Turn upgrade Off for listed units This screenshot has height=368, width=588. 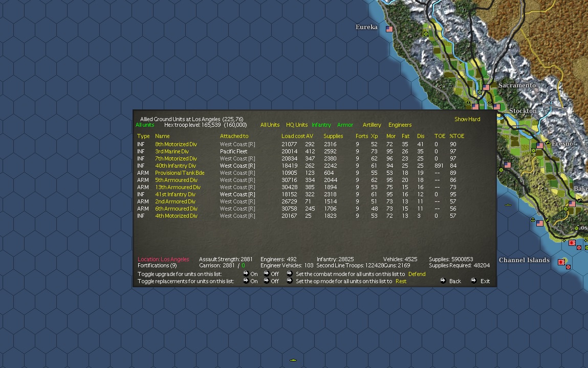[271, 273]
